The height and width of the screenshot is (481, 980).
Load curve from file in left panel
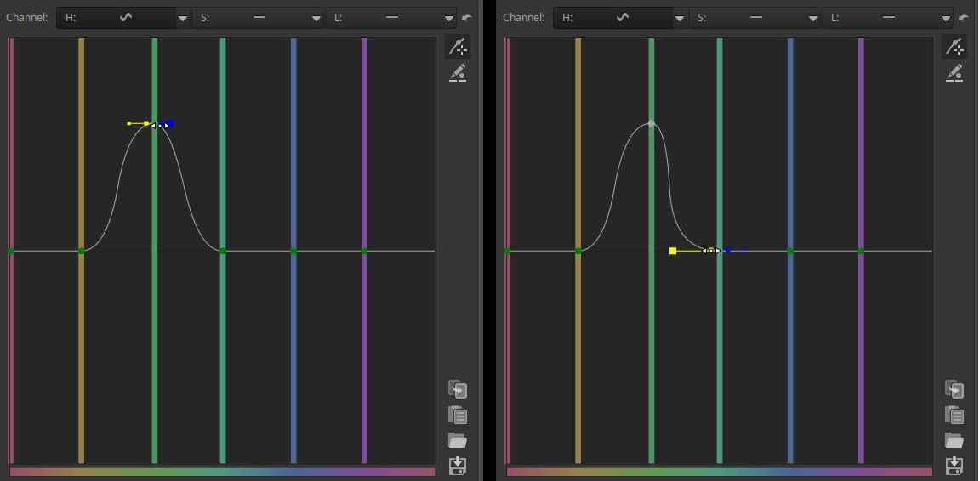pos(458,440)
